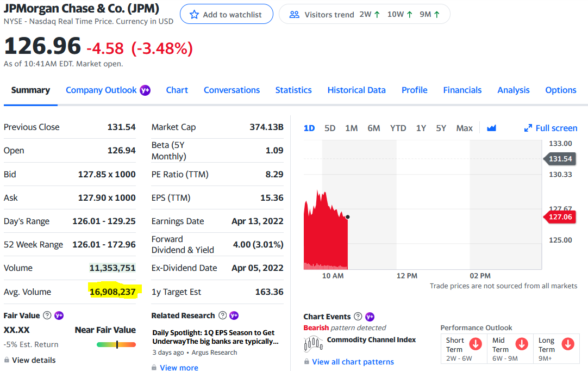Click the Add to watchlist button
588x371 pixels.
click(227, 14)
